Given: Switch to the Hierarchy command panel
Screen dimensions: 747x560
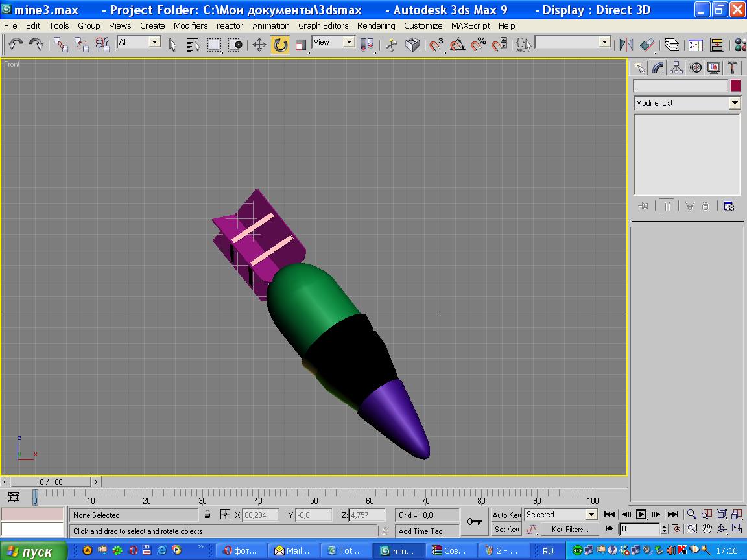Looking at the screenshot, I should point(676,67).
